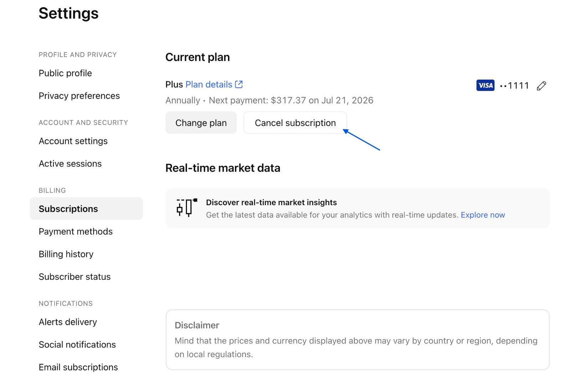Click the Next payment $317.37 text
This screenshot has height=384, width=588.
pos(291,100)
